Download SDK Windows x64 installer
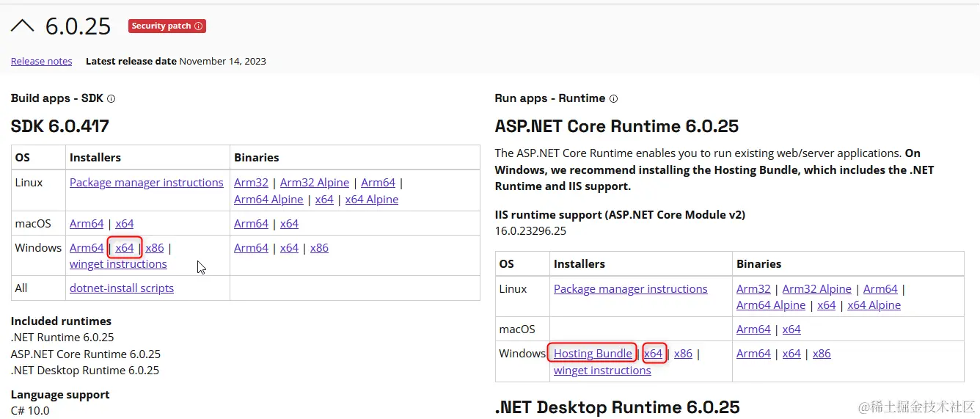 pyautogui.click(x=125, y=248)
